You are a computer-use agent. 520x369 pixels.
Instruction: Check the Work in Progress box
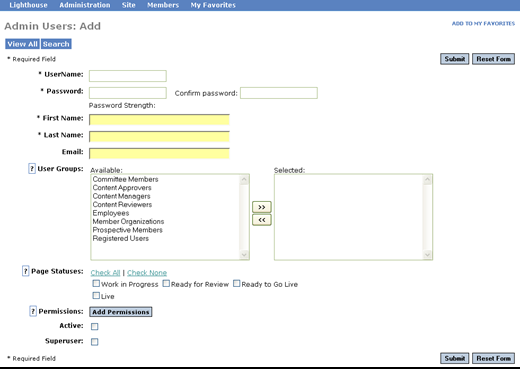click(x=96, y=284)
